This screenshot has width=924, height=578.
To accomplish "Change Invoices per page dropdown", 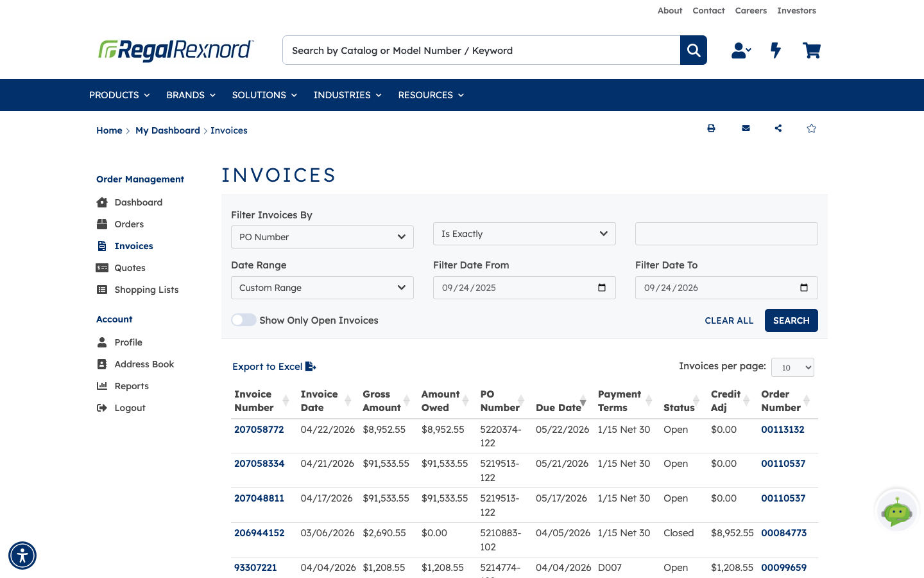I will coord(792,367).
